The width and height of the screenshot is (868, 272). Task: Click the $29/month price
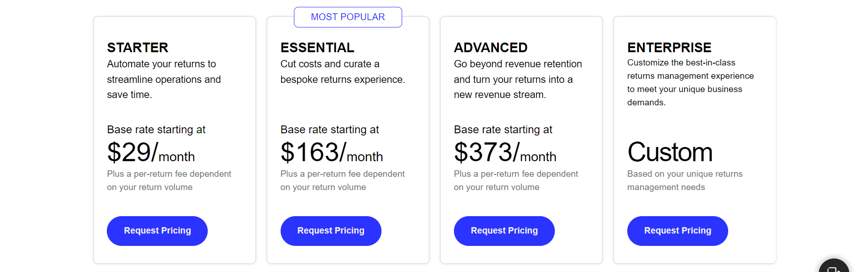151,152
